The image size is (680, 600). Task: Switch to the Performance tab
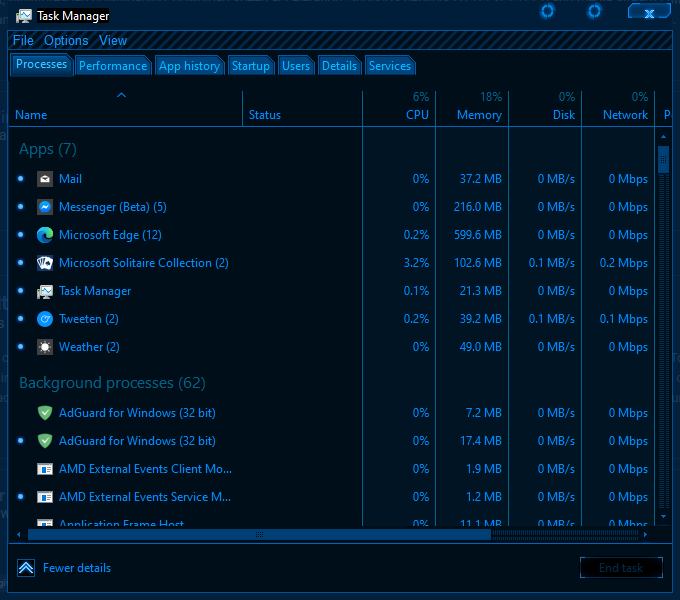coord(113,66)
